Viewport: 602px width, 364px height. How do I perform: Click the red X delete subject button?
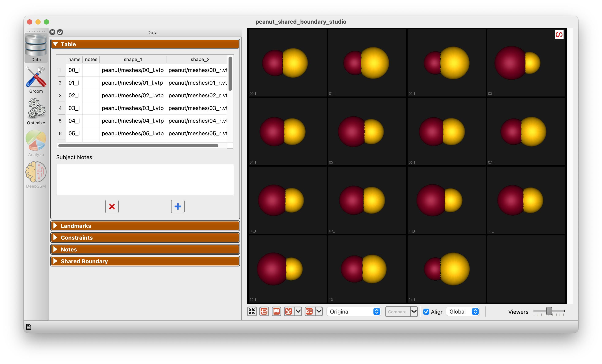pyautogui.click(x=112, y=206)
